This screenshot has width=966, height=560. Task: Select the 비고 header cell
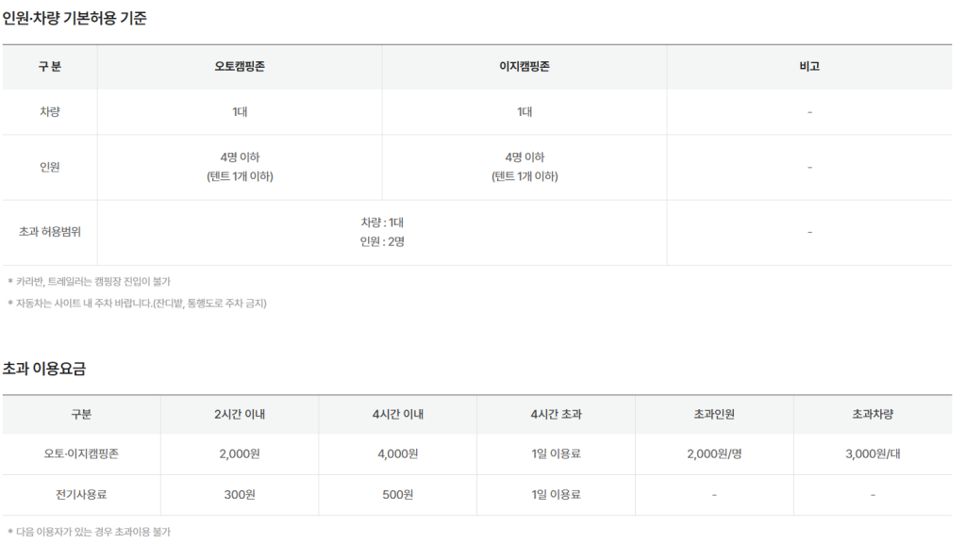click(809, 66)
